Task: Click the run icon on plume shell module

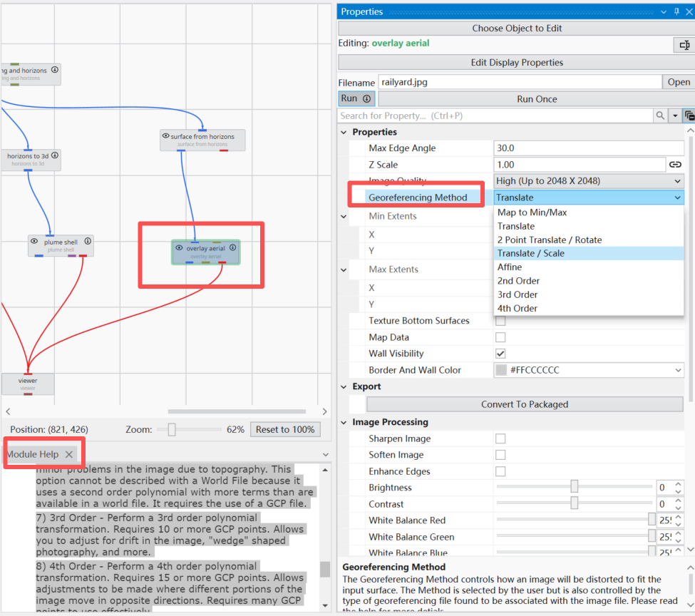Action: tap(86, 241)
